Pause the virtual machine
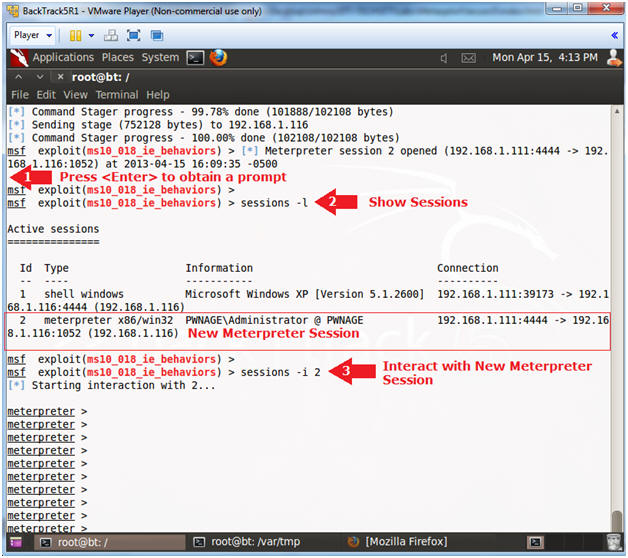The width and height of the screenshot is (628, 558). tap(75, 36)
